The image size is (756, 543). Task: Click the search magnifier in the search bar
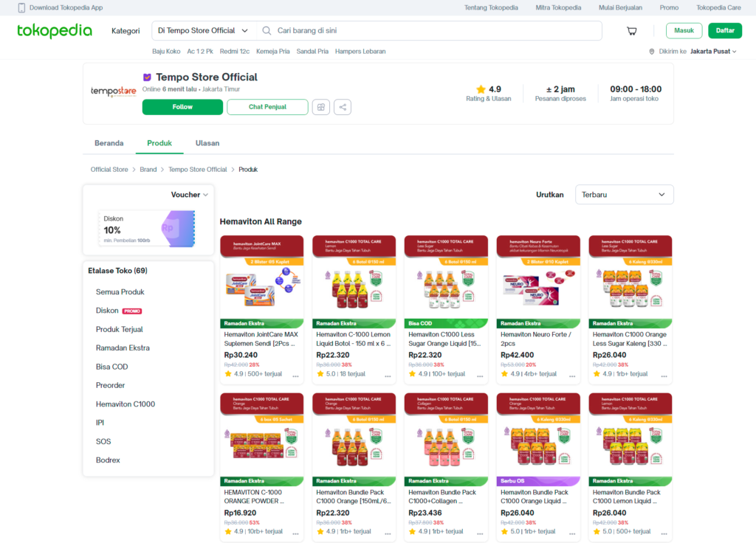coord(266,30)
